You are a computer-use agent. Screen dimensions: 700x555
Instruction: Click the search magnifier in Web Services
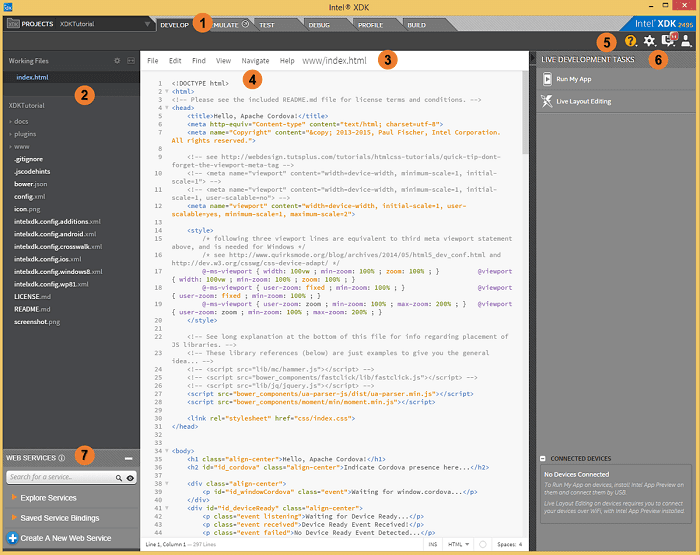coord(119,478)
